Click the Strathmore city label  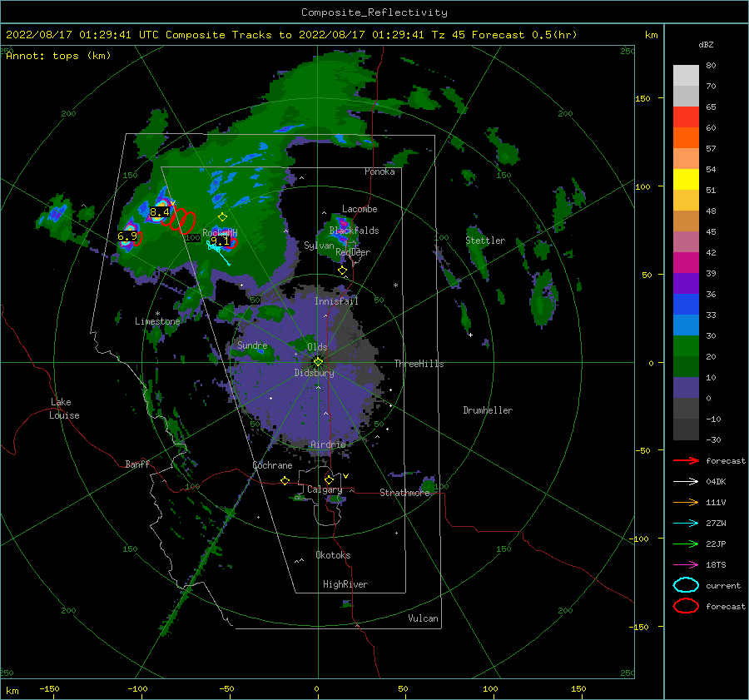coord(404,493)
